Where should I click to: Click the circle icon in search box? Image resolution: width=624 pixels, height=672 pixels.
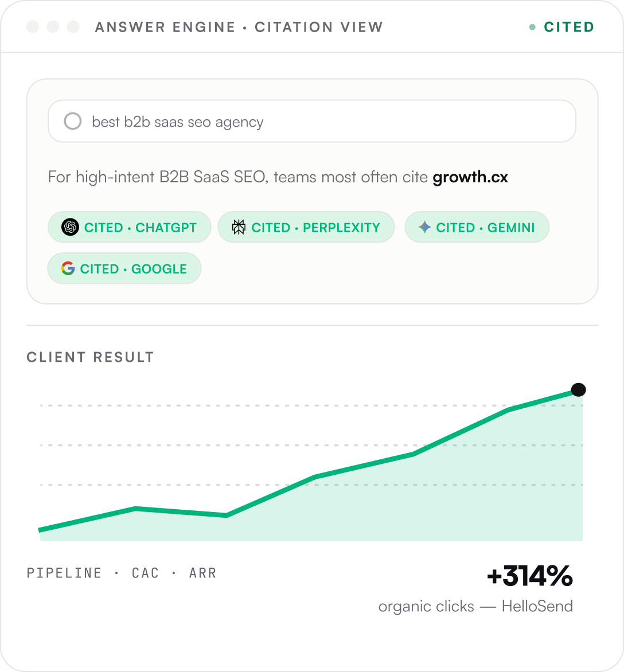(72, 122)
